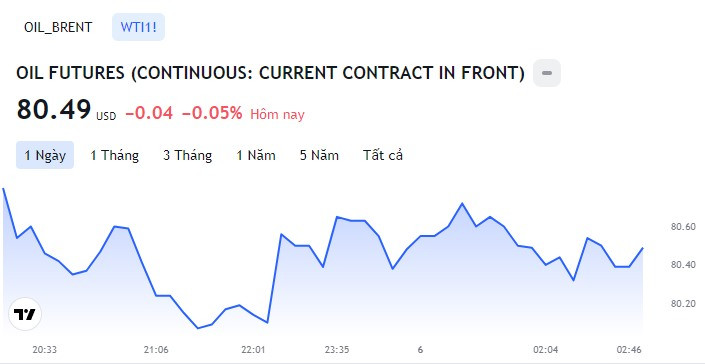Click the 02:46 time axis marker
The height and width of the screenshot is (364, 705).
click(x=629, y=350)
